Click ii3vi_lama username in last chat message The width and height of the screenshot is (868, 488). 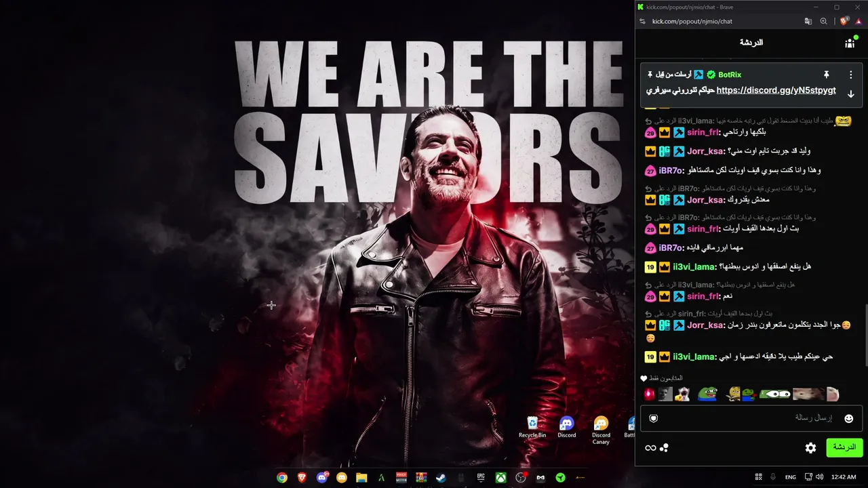(x=694, y=357)
